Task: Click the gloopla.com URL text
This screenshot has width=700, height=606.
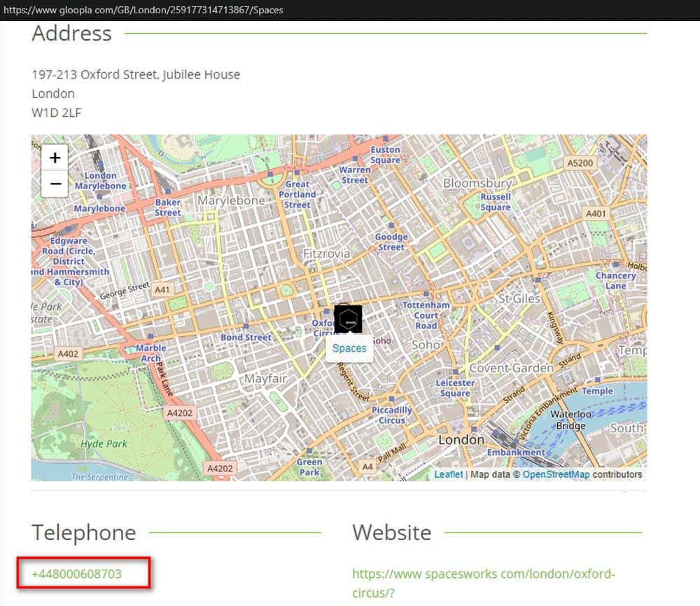Action: [143, 10]
